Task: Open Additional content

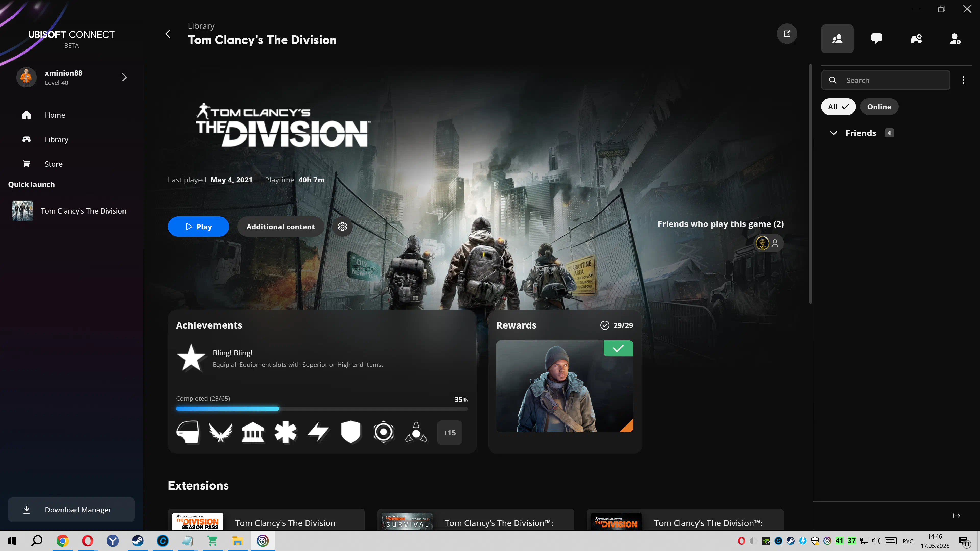Action: click(x=280, y=227)
